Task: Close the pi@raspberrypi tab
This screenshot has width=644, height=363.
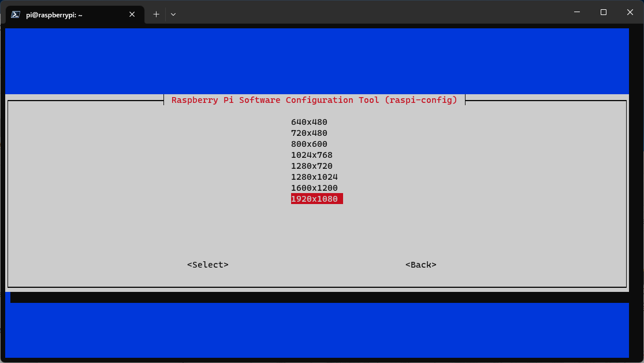Action: pyautogui.click(x=132, y=14)
